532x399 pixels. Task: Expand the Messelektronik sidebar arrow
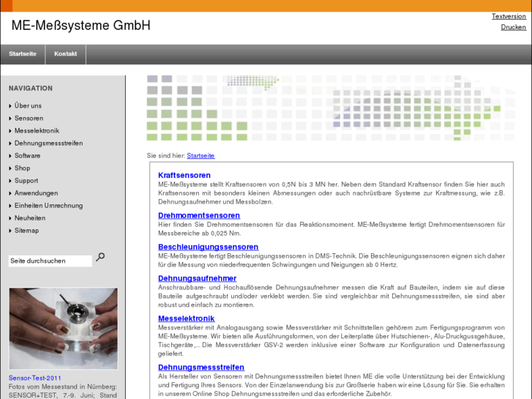coord(10,131)
